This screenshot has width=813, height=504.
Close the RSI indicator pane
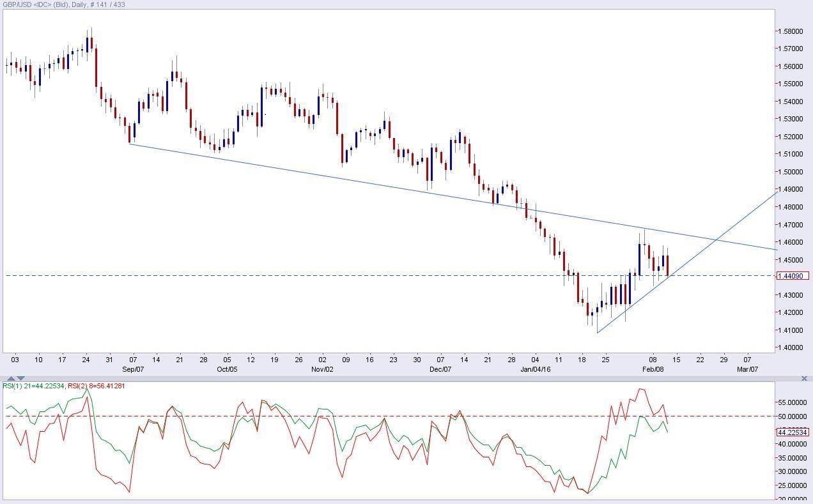point(804,379)
